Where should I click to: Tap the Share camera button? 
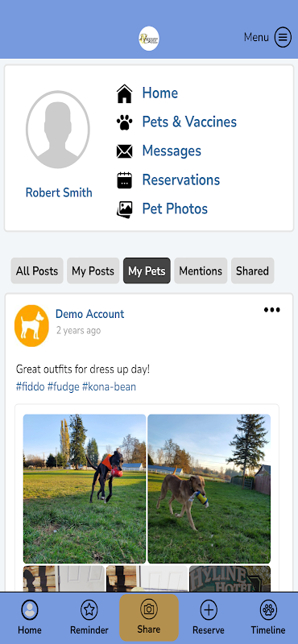(149, 617)
